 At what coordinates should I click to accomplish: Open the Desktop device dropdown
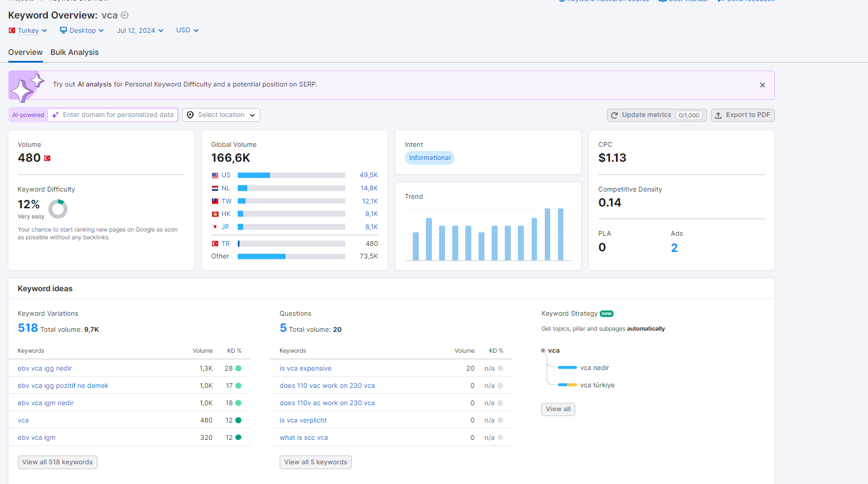[82, 30]
